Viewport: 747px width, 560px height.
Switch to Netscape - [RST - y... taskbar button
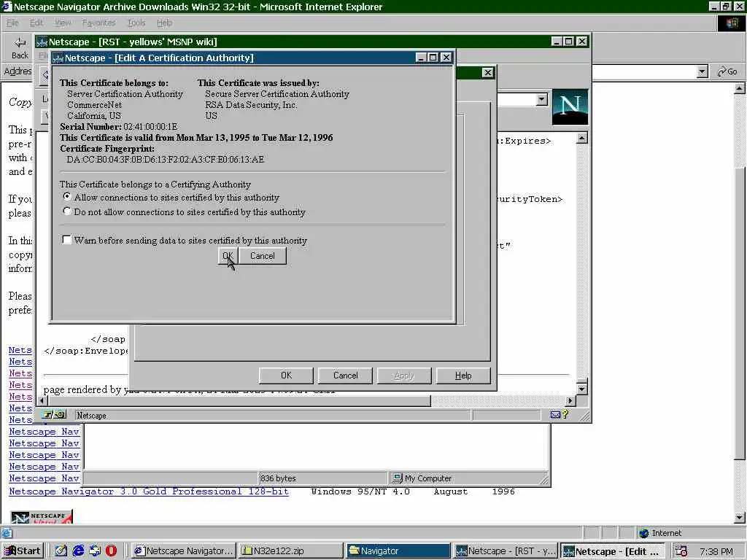506,551
